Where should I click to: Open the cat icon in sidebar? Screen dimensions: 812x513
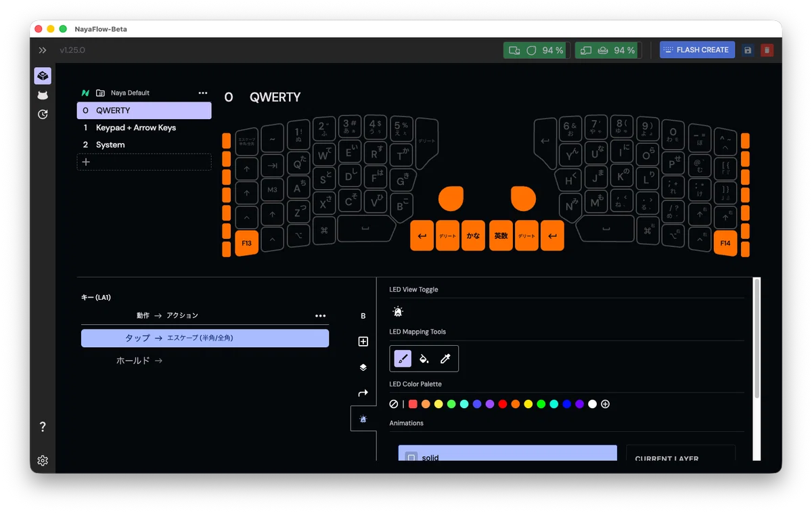point(43,95)
